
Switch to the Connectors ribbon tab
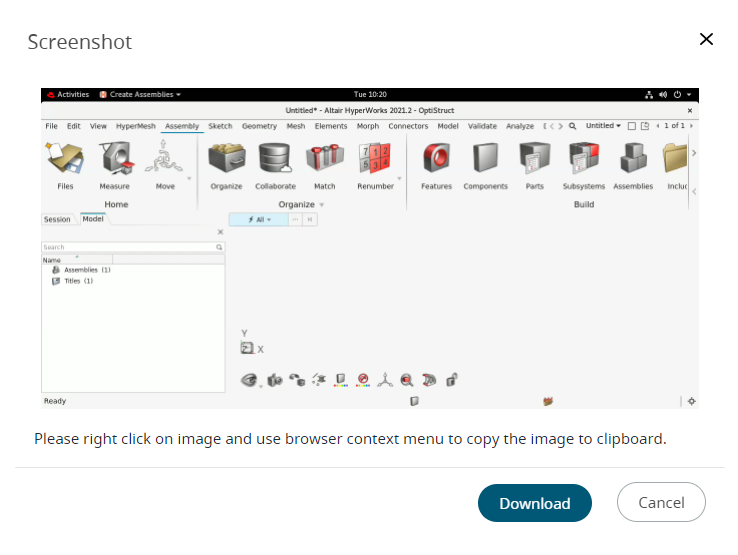[408, 126]
